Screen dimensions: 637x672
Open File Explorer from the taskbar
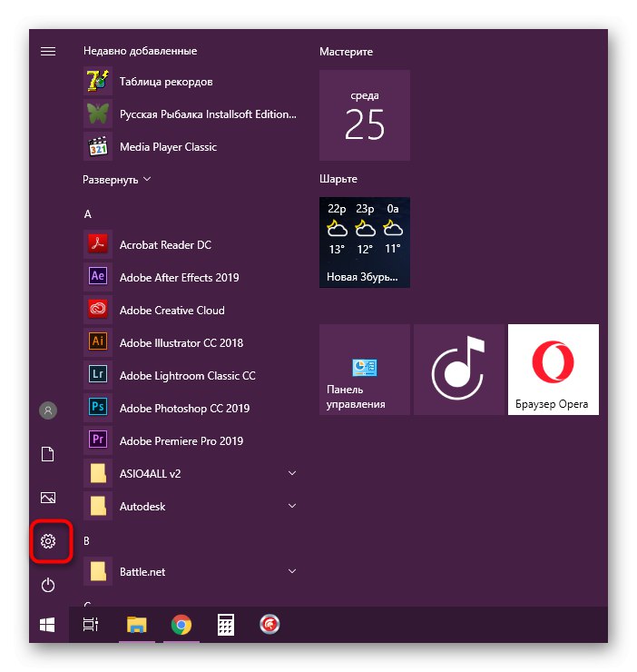pyautogui.click(x=137, y=625)
